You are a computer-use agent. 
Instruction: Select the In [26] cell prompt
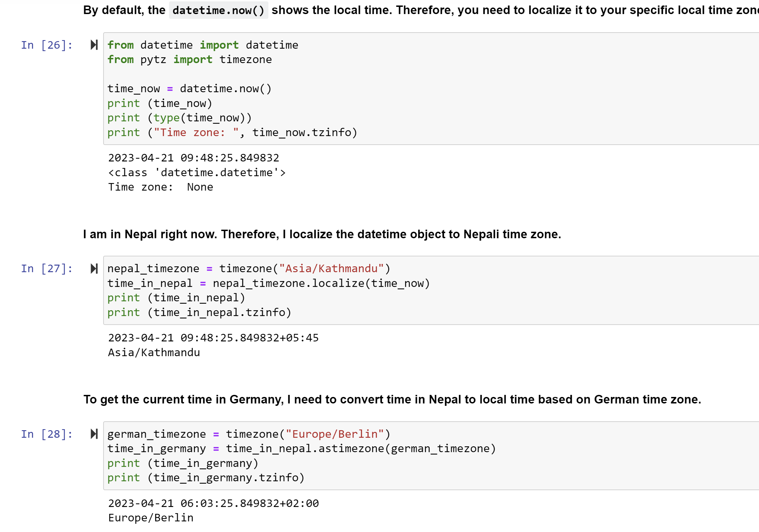point(47,45)
